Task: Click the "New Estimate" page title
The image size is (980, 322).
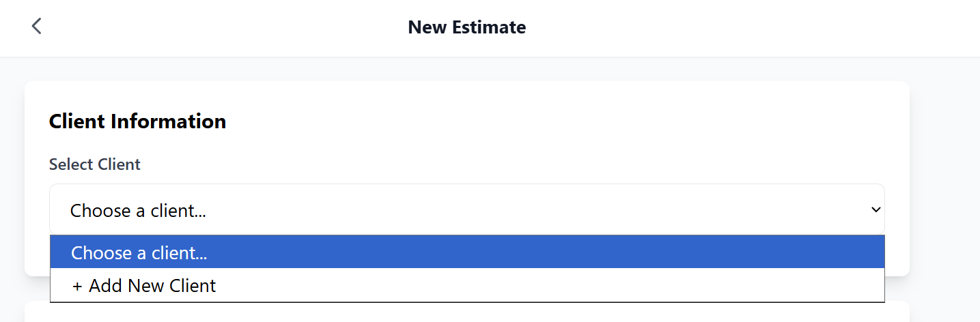Action: 466,27
